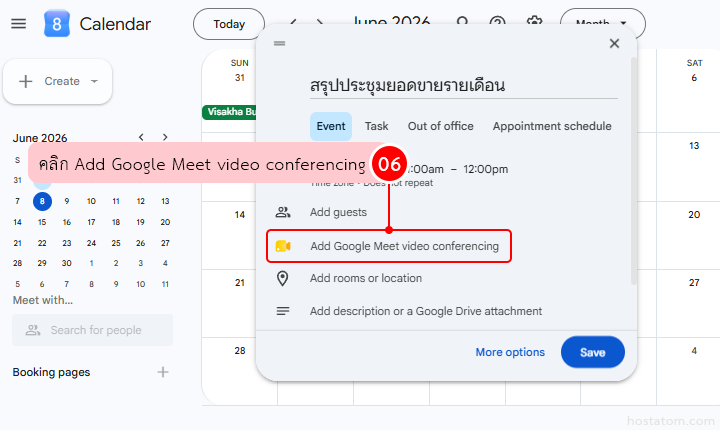Switch to the Out of office tab
The height and width of the screenshot is (430, 720).
(440, 126)
